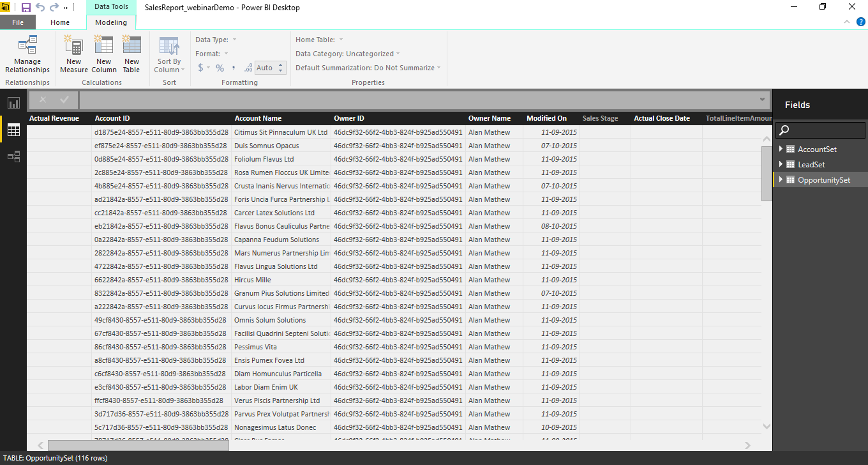Click scroll down arrow of table

coord(767,426)
